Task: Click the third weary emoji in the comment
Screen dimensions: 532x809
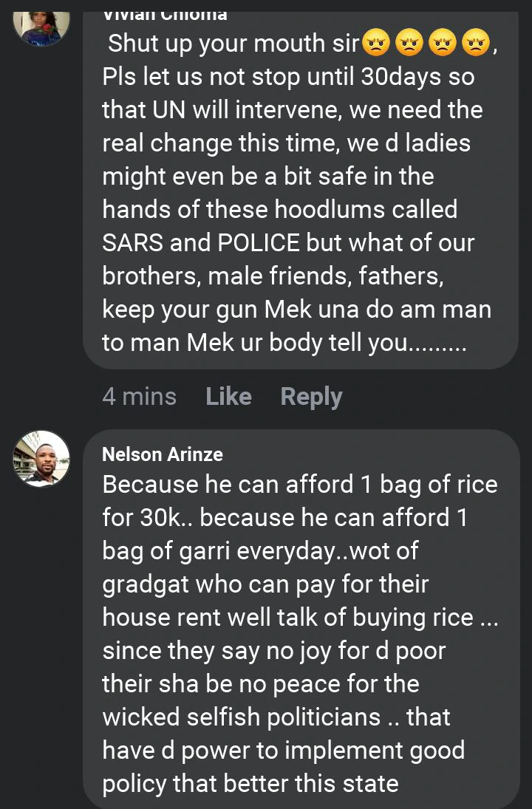Action: tap(441, 45)
